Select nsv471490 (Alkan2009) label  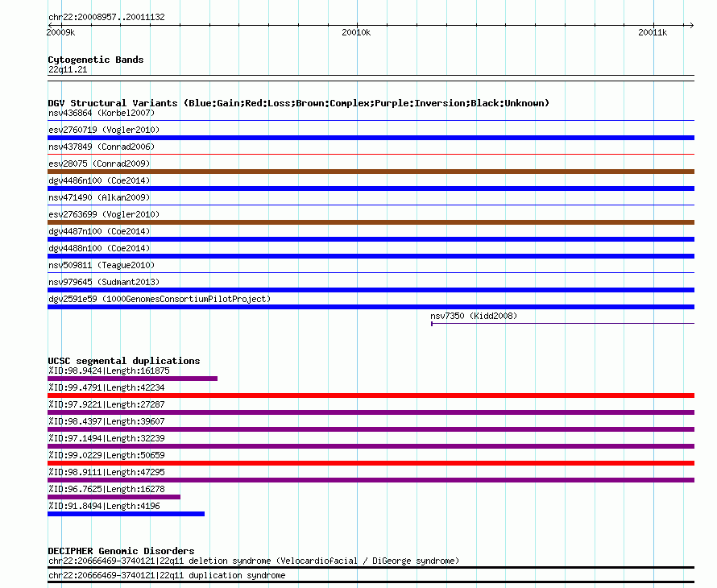click(99, 197)
